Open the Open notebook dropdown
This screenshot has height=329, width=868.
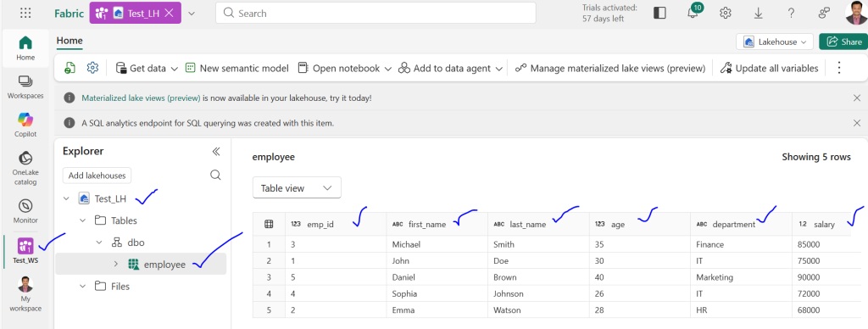[344, 68]
